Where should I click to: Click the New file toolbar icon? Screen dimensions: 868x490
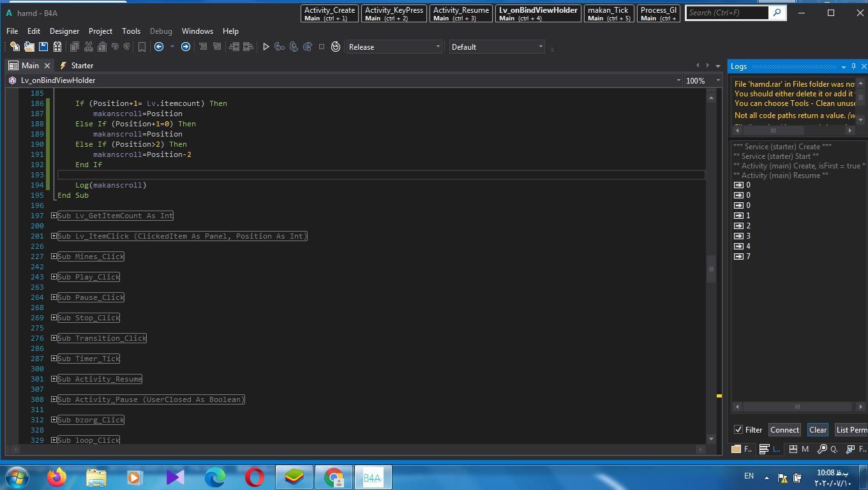15,47
